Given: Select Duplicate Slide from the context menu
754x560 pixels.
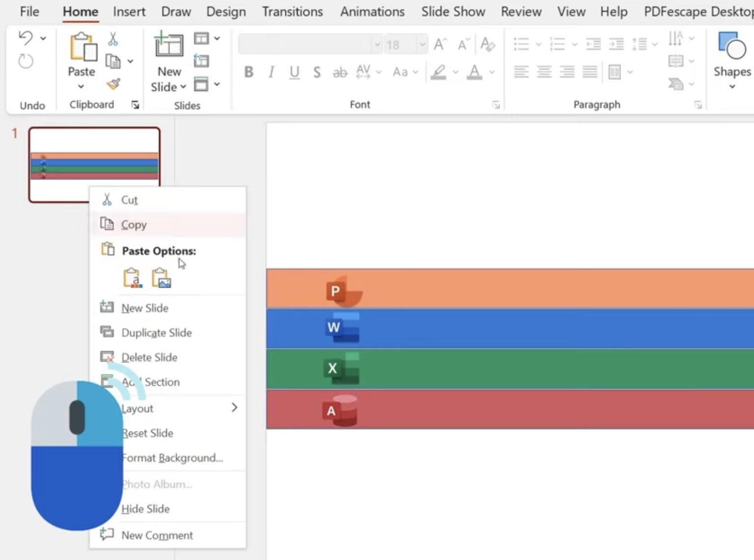Looking at the screenshot, I should coord(156,333).
